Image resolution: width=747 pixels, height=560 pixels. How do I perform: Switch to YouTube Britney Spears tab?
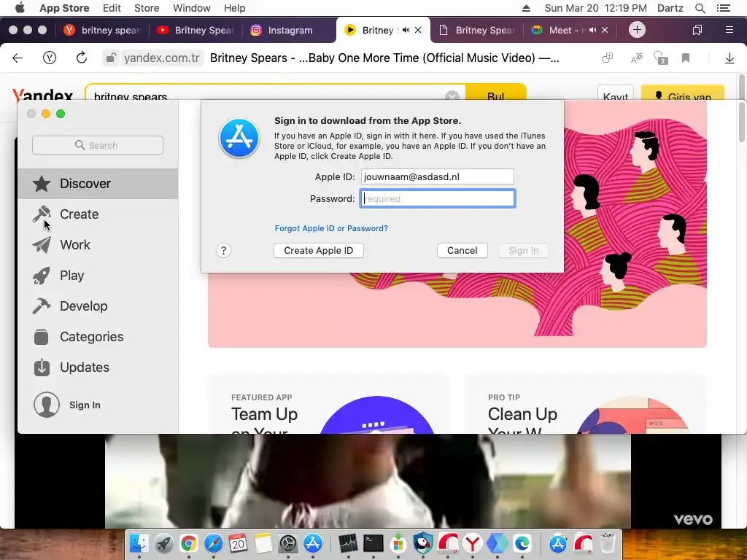[196, 30]
